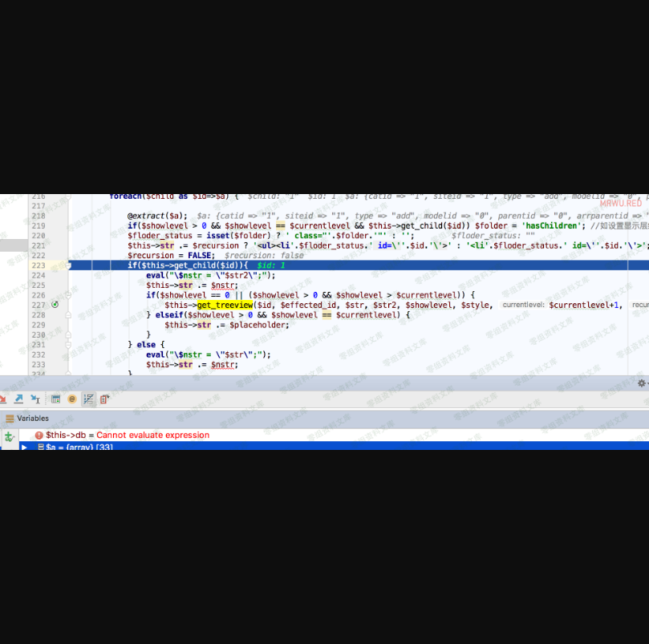
Task: Click the Run to Cursor icon
Action: (x=35, y=399)
